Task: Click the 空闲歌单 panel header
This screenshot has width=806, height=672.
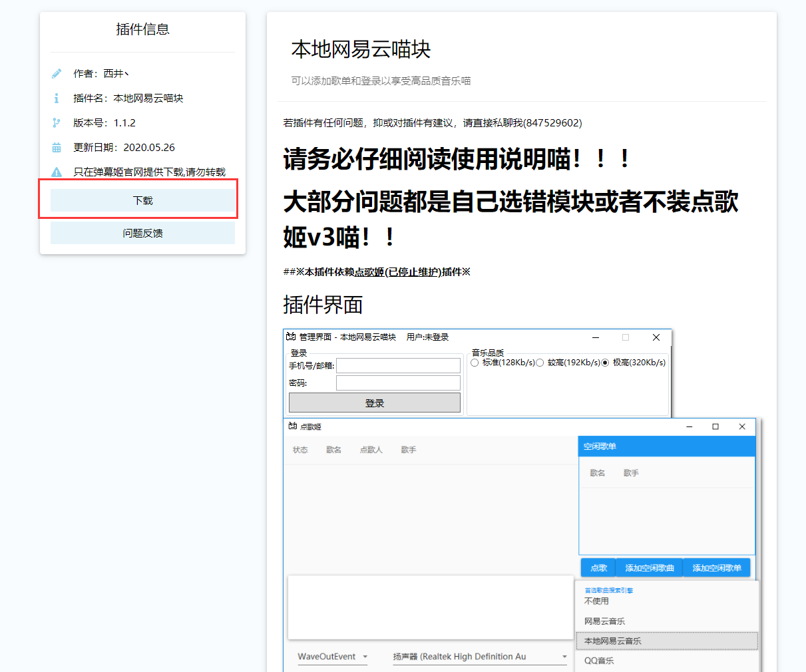Action: coord(667,446)
